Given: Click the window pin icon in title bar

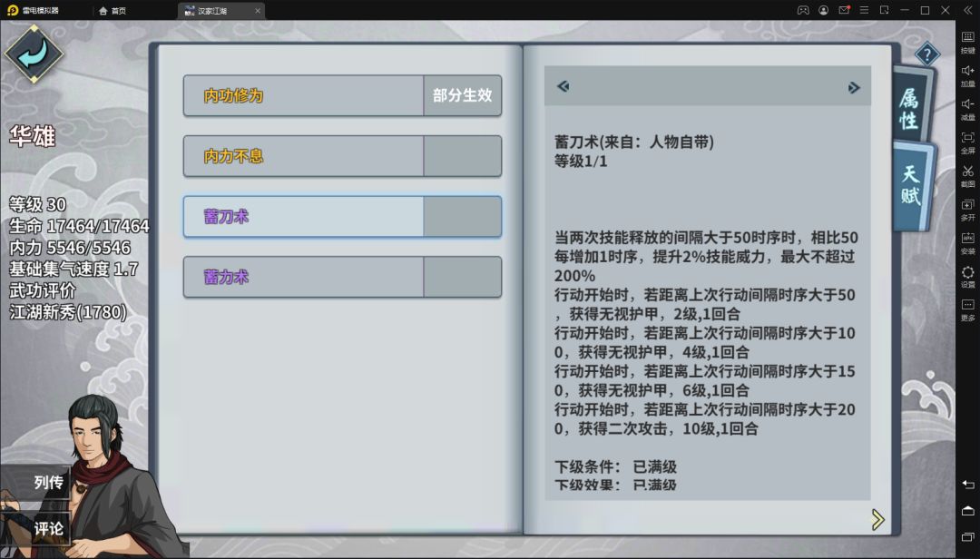Looking at the screenshot, I should tap(885, 10).
